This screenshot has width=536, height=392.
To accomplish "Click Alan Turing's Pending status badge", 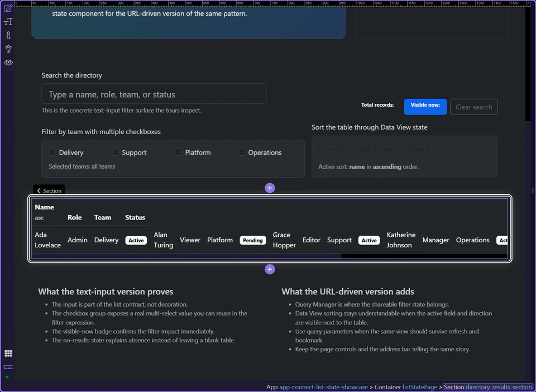I will 252,240.
